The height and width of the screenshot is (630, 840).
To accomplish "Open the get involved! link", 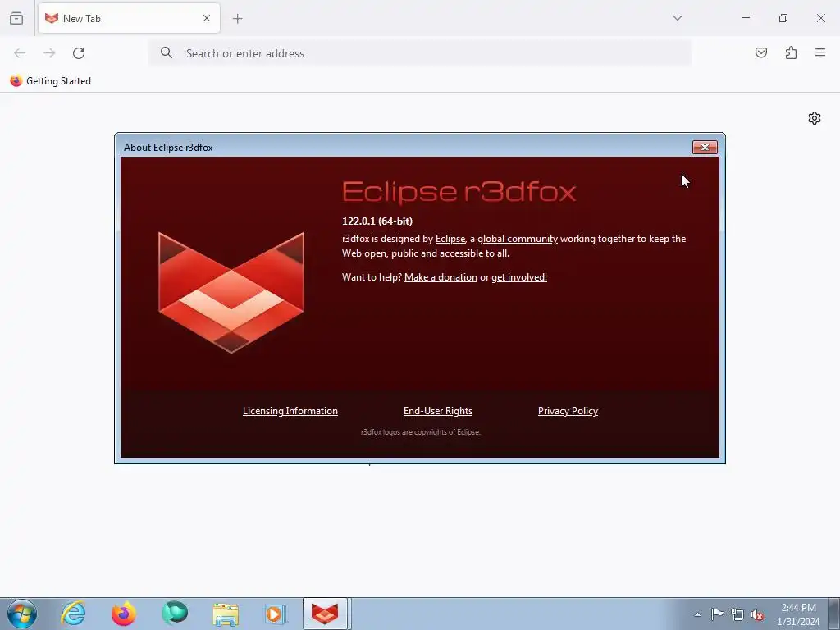I will [x=519, y=277].
